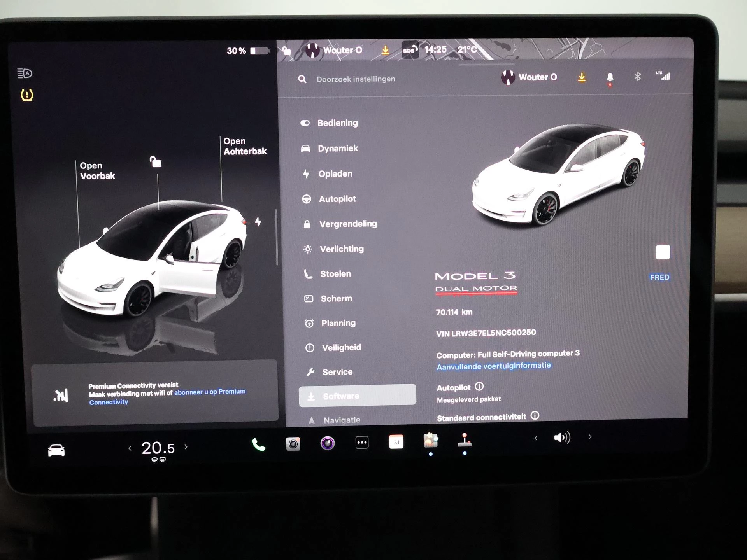Screen dimensions: 747x560
Task: Click the search magnifier icon
Action: (302, 79)
